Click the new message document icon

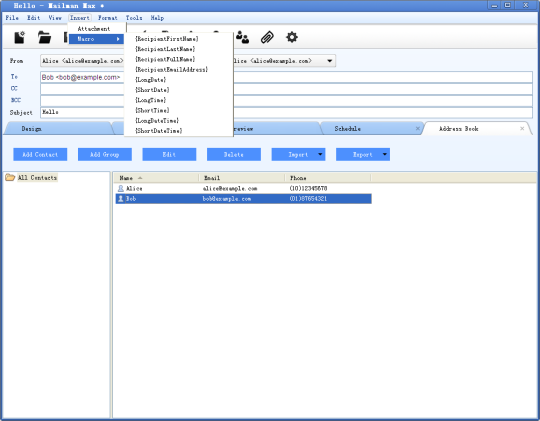20,37
